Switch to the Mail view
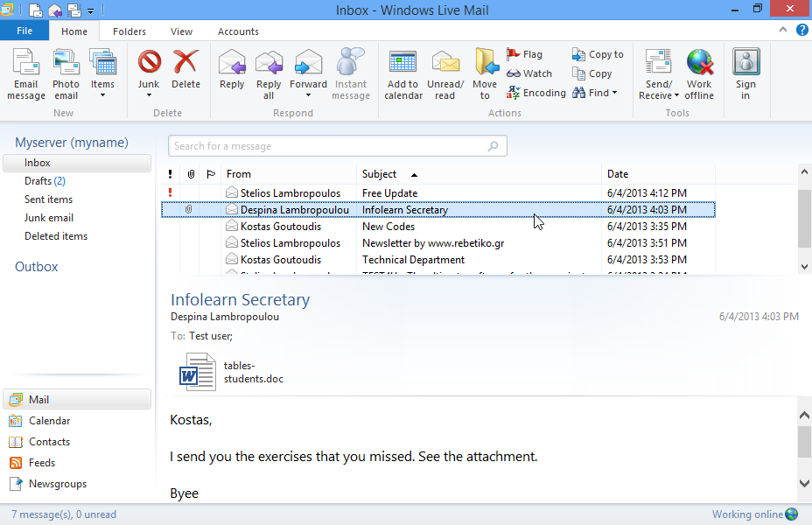Screen dimensions: 812x525 pyautogui.click(x=77, y=399)
